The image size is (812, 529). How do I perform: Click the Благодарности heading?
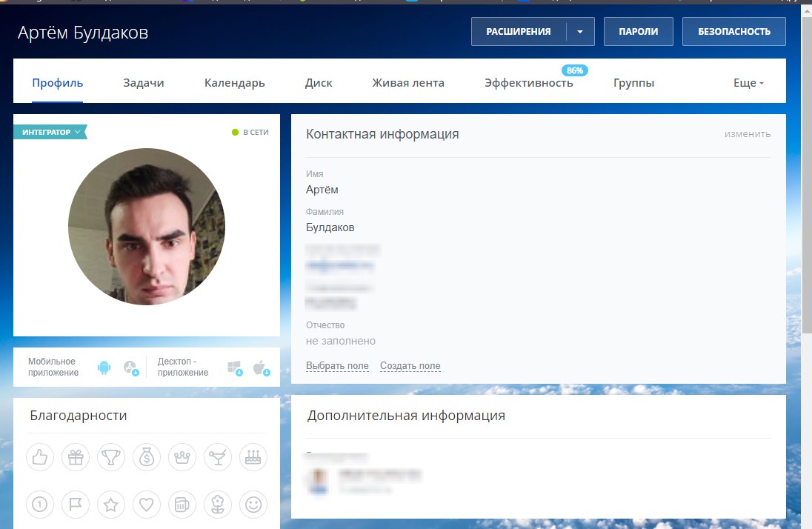79,416
